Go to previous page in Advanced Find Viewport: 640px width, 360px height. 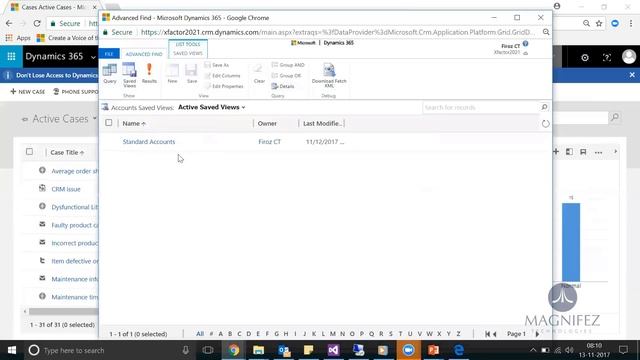point(495,334)
